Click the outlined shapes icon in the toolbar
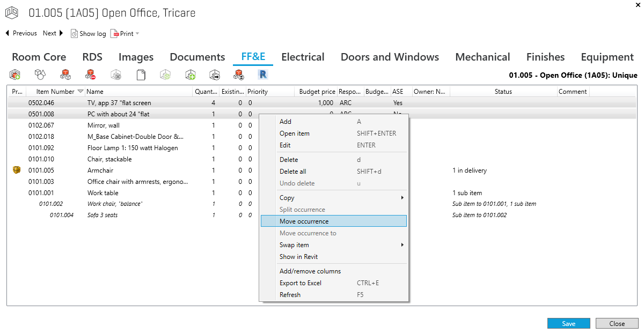Image resolution: width=644 pixels, height=334 pixels. [40, 75]
